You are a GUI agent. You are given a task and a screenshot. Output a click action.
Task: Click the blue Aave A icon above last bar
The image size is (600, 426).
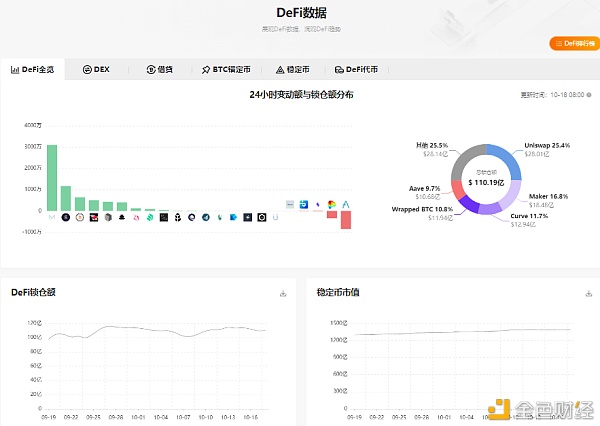pos(346,205)
